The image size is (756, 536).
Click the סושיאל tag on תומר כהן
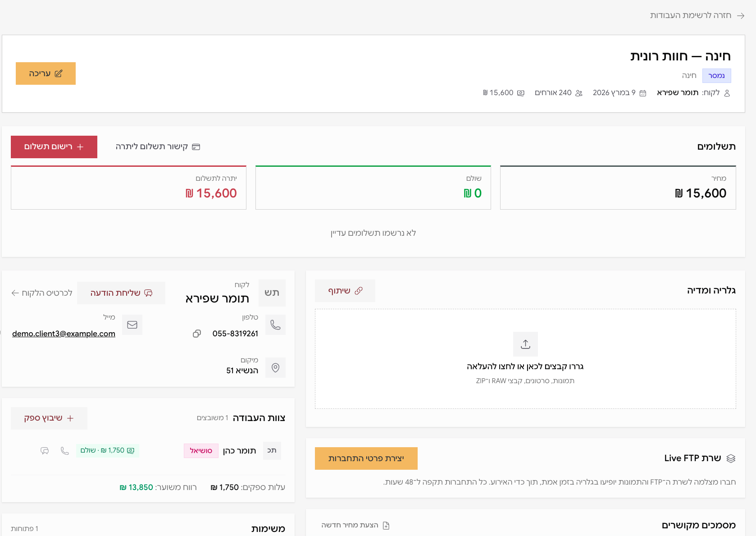tap(201, 451)
